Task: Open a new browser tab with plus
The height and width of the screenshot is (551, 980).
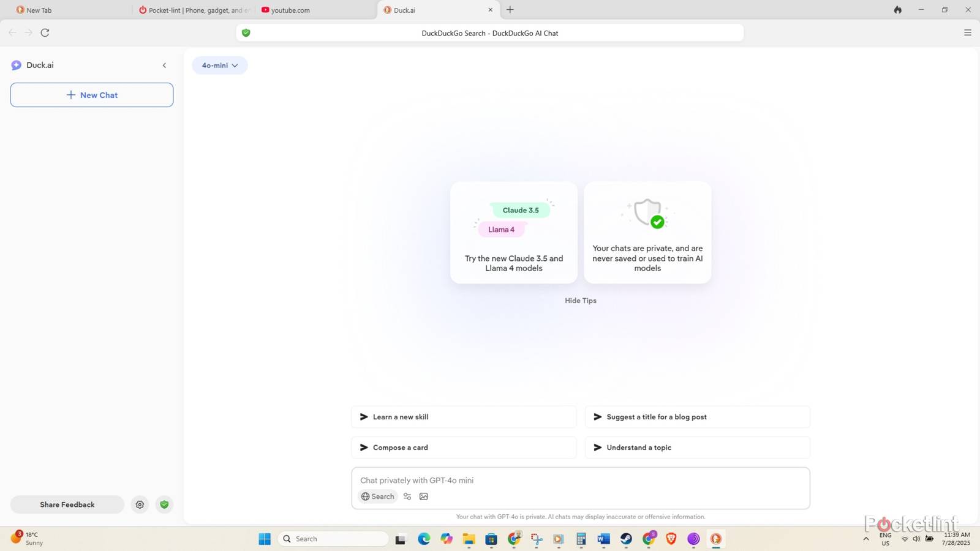Action: coord(510,10)
